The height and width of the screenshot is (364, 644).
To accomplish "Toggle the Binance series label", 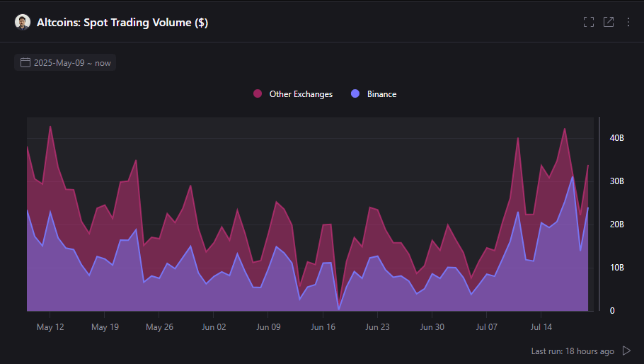I will click(x=381, y=94).
